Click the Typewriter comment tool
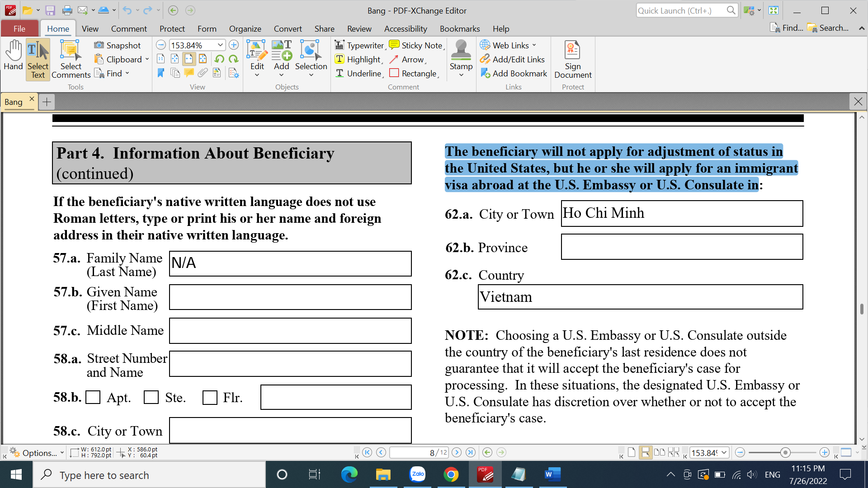 click(x=359, y=45)
